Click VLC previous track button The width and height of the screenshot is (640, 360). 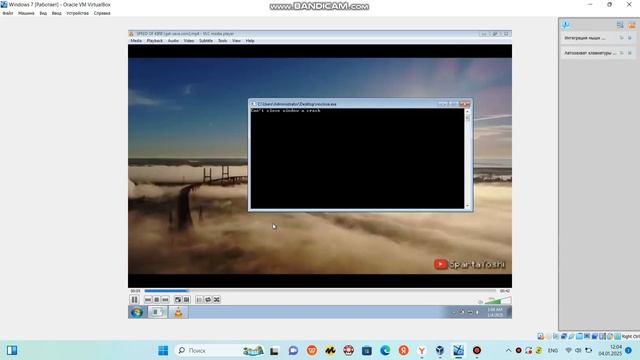[148, 300]
